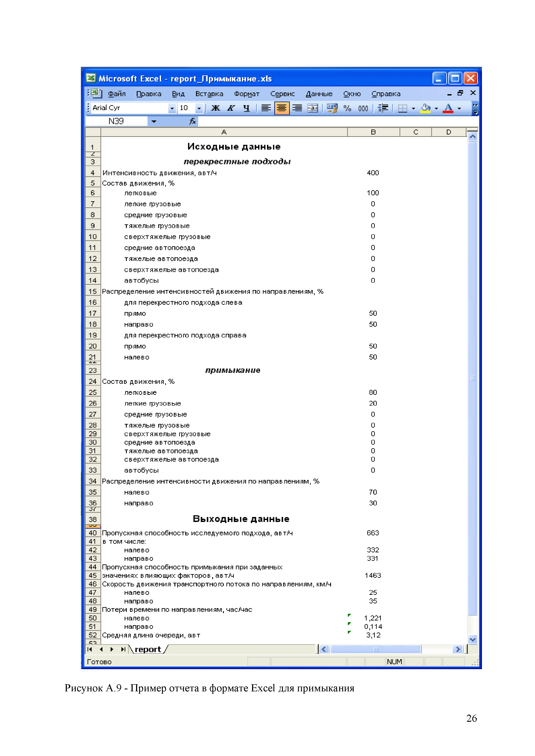The image size is (535, 756).
Task: Go to last sheet tab arrow
Action: point(123,650)
